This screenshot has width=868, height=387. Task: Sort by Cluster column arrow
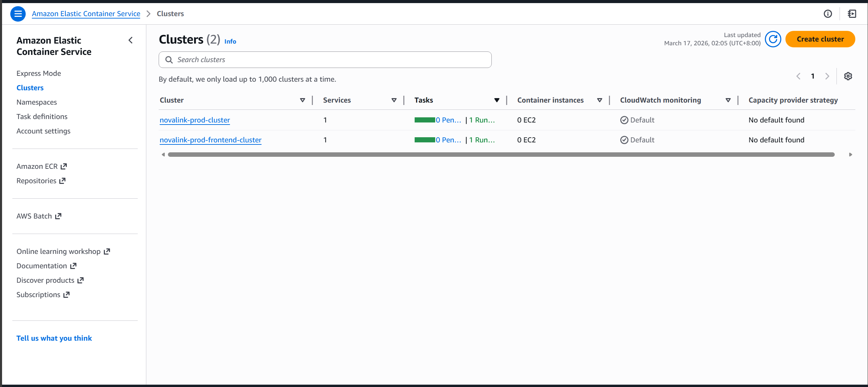(302, 100)
